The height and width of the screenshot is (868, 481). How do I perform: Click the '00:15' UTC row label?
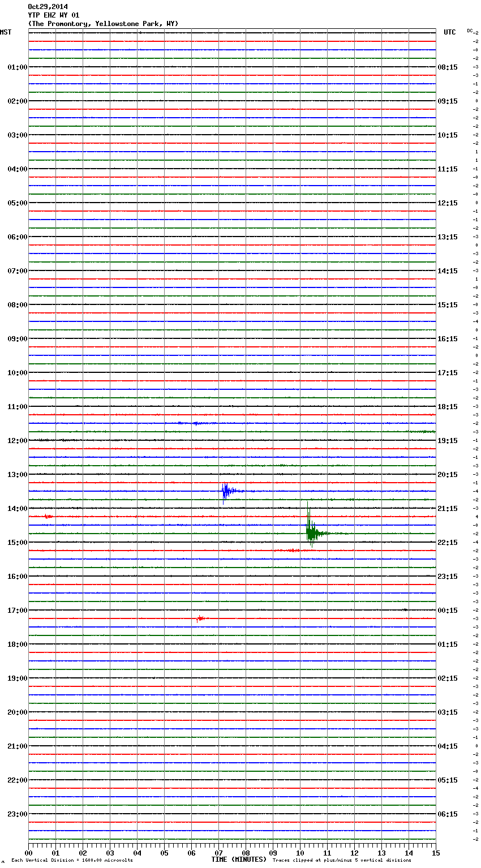(448, 611)
